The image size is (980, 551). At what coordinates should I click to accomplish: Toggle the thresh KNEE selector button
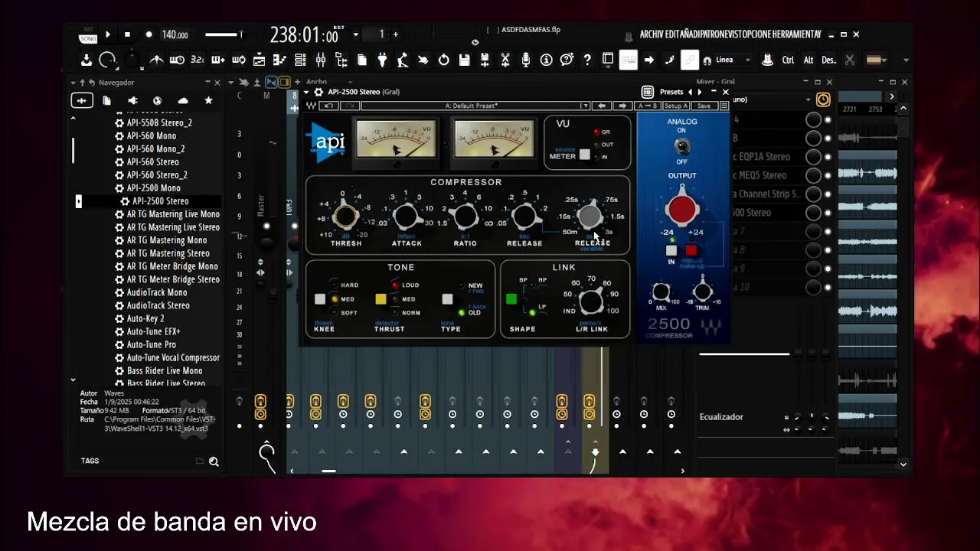320,299
